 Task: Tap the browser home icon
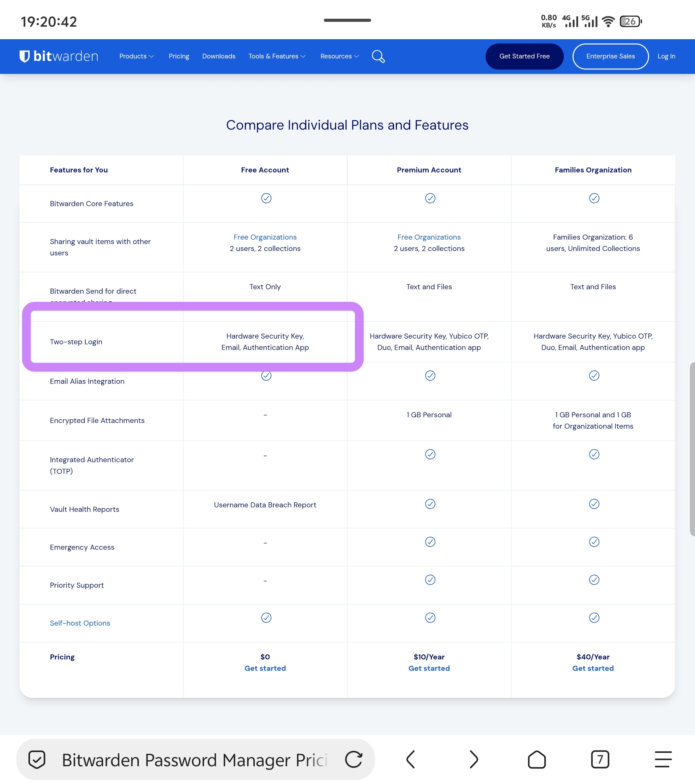click(x=537, y=759)
